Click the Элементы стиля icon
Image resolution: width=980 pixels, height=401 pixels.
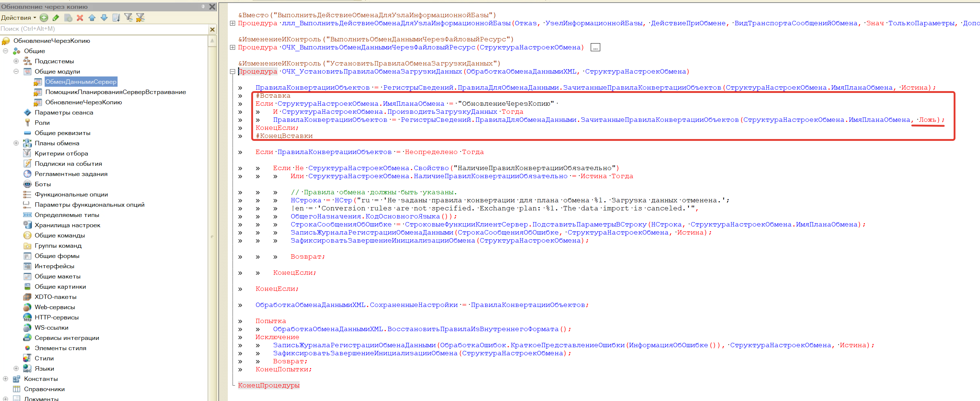[27, 348]
